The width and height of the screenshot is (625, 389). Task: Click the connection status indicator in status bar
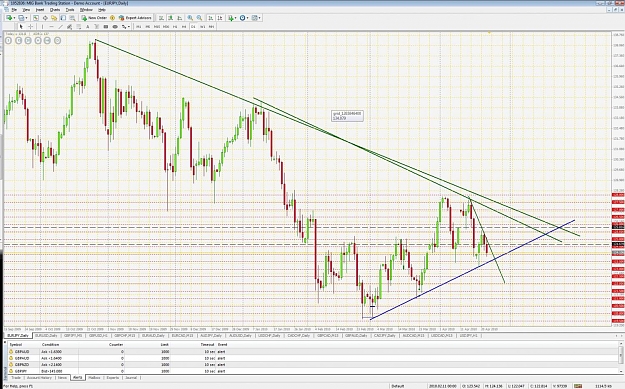tap(578, 386)
